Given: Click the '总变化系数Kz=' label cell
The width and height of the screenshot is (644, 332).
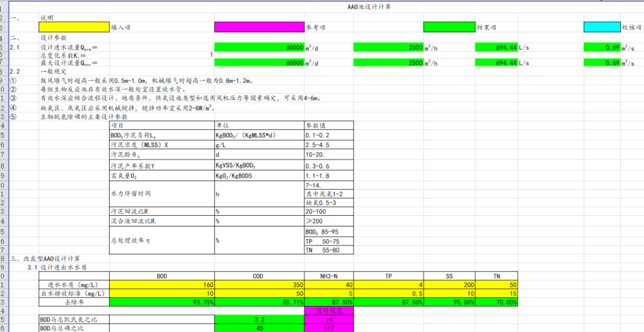Looking at the screenshot, I should [64, 55].
